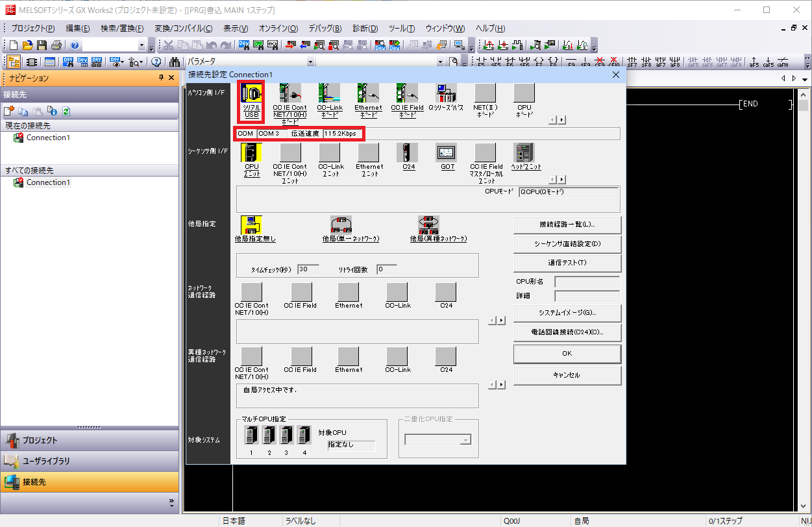Select the CC IE Field ボード PC-side icon
Viewport: 812px width, 527px height.
tap(407, 93)
